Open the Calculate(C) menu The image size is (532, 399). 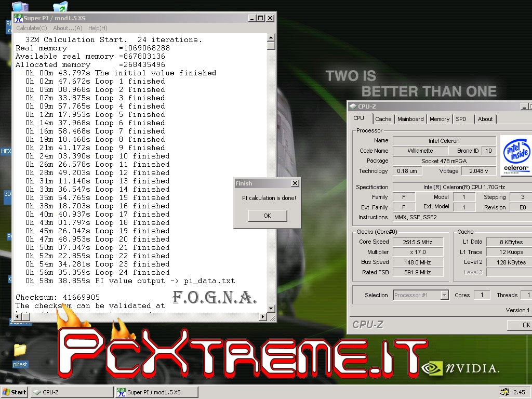[x=32, y=28]
